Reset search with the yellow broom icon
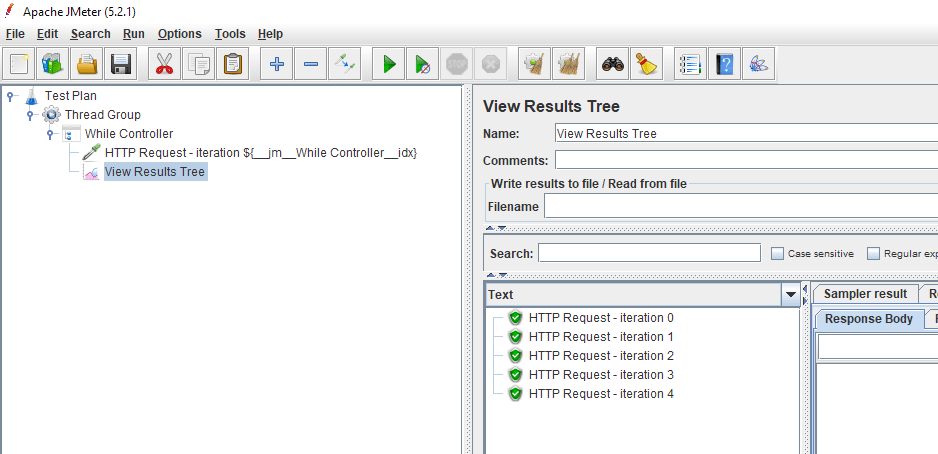The width and height of the screenshot is (938, 454). (646, 63)
